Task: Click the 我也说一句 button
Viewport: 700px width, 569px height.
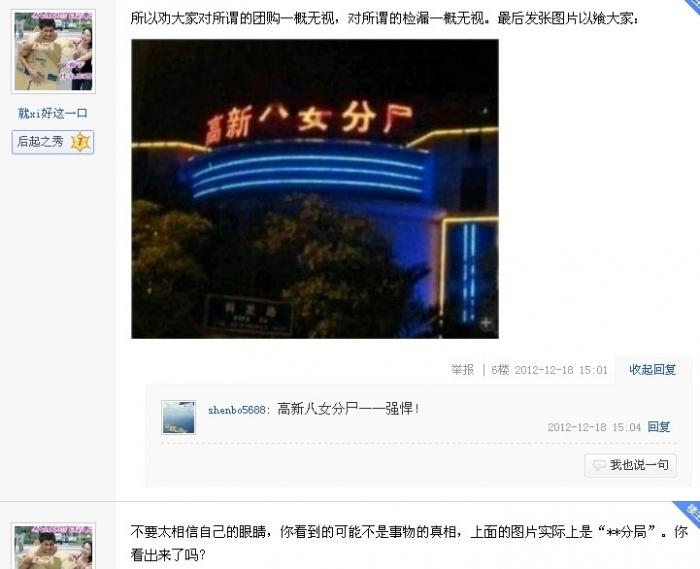Action: pos(630,465)
